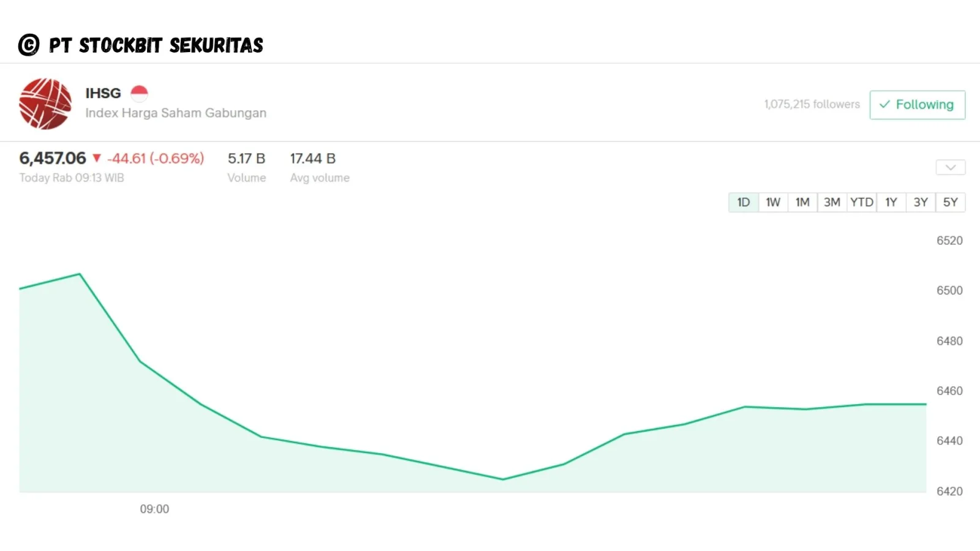Screen dimensions: 980x551
Task: Show the 5Y range tab
Action: pos(951,202)
